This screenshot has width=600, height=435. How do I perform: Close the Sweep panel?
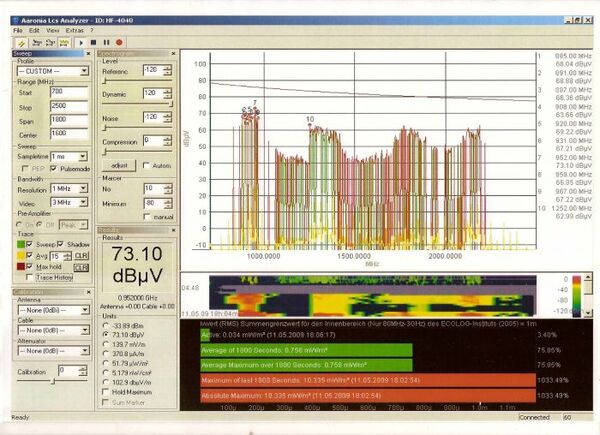coord(88,54)
